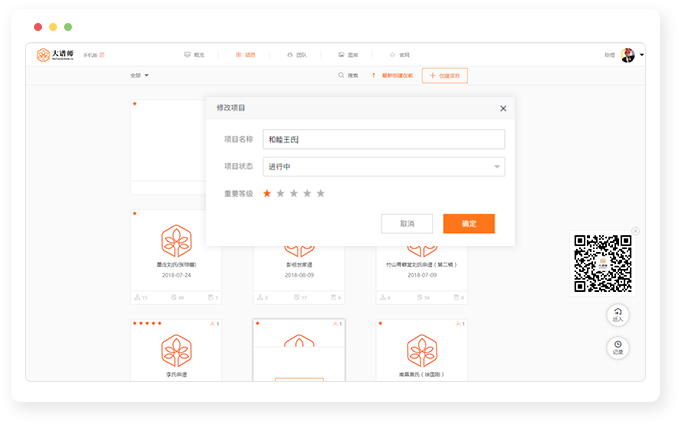This screenshot has width=679, height=423.
Task: Switch to the 团队 tab
Action: [x=296, y=55]
